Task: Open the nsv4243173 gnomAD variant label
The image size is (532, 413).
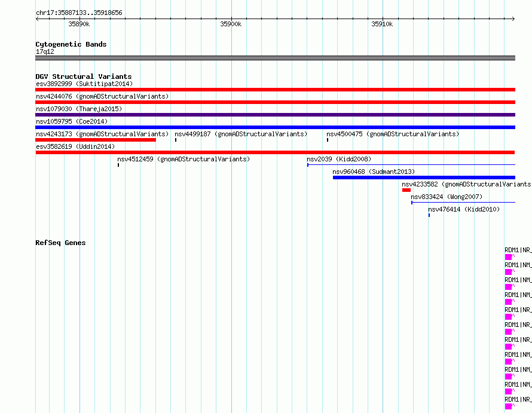Action: (102, 134)
